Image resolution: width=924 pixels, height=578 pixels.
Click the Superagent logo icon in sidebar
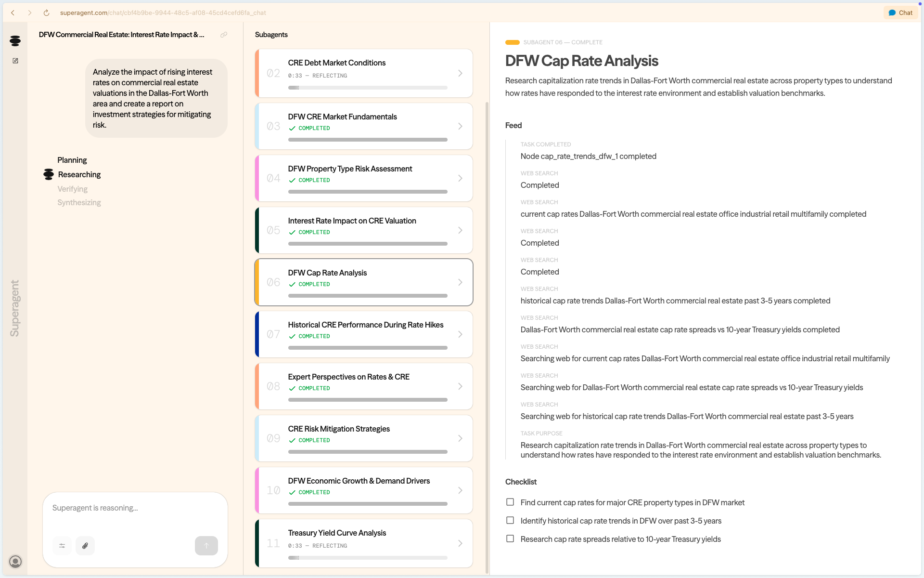tap(15, 41)
